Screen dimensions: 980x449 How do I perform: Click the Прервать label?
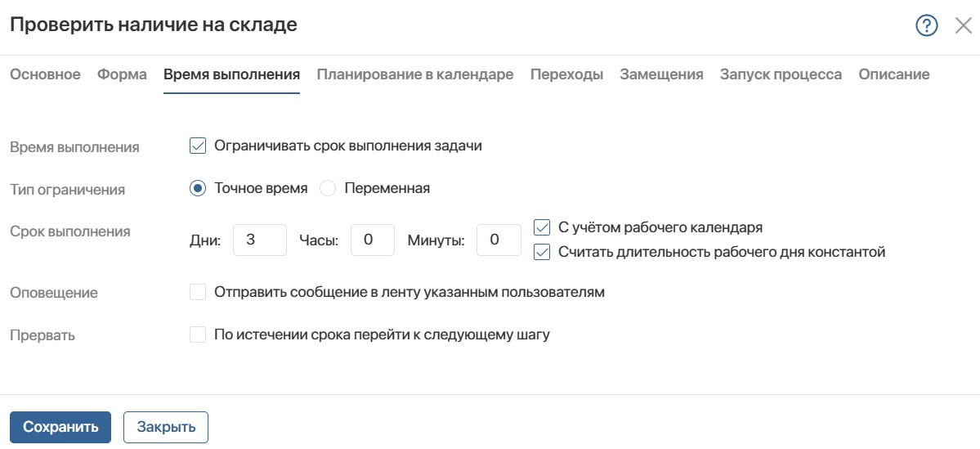click(x=43, y=335)
